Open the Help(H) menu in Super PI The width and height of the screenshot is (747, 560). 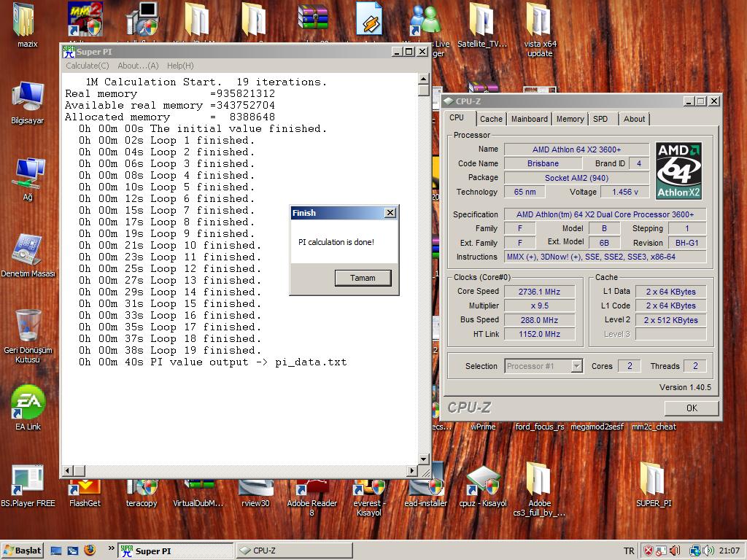[180, 66]
